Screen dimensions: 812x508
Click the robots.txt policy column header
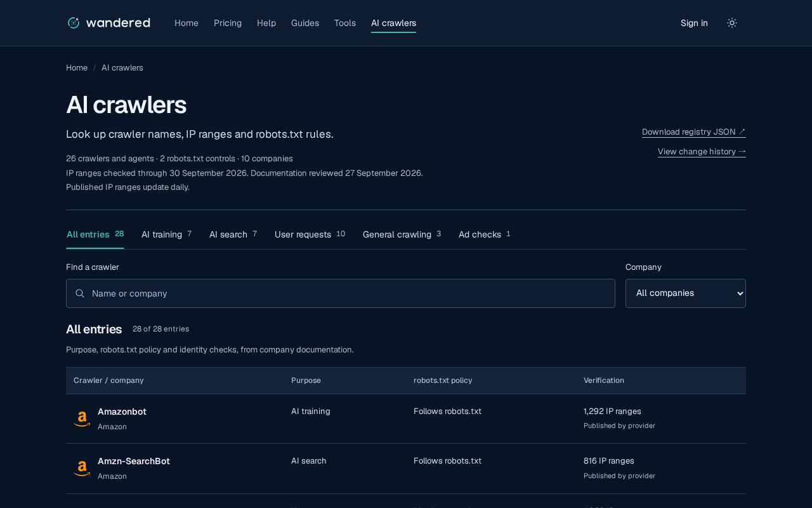click(x=443, y=380)
